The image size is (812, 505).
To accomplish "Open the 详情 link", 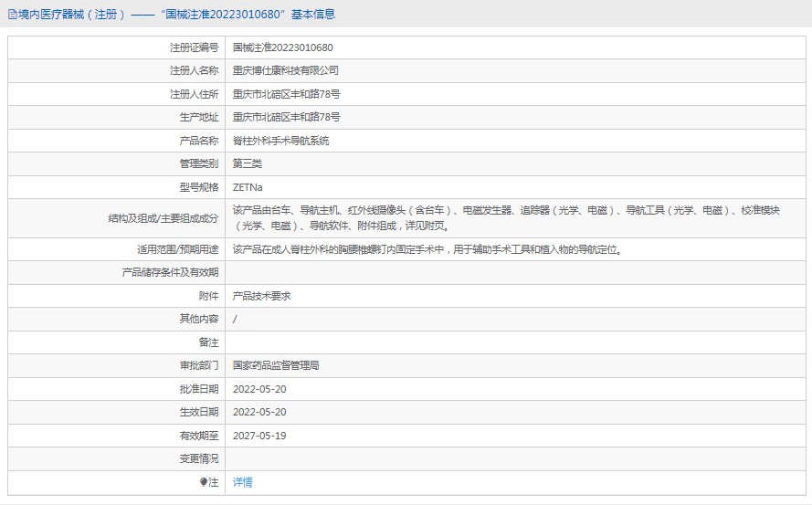I will tap(243, 482).
